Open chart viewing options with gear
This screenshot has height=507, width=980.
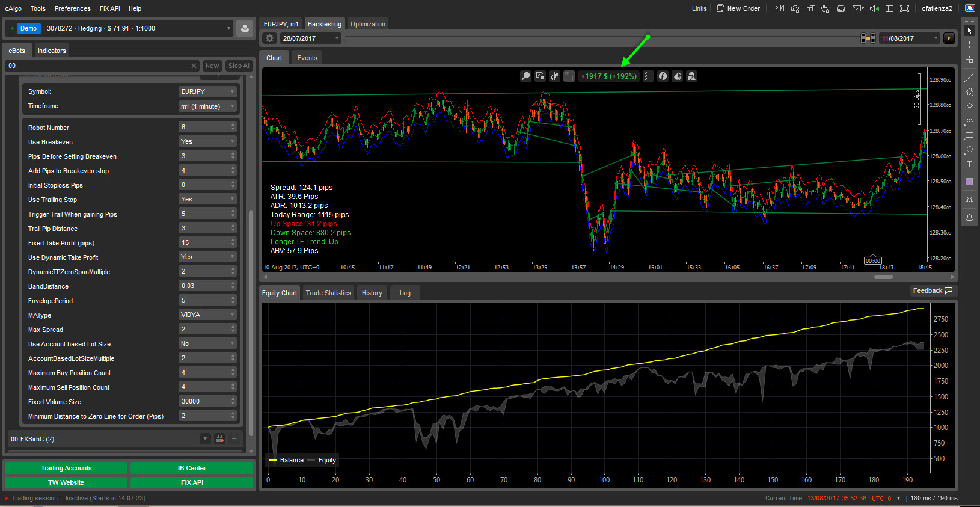tap(540, 76)
